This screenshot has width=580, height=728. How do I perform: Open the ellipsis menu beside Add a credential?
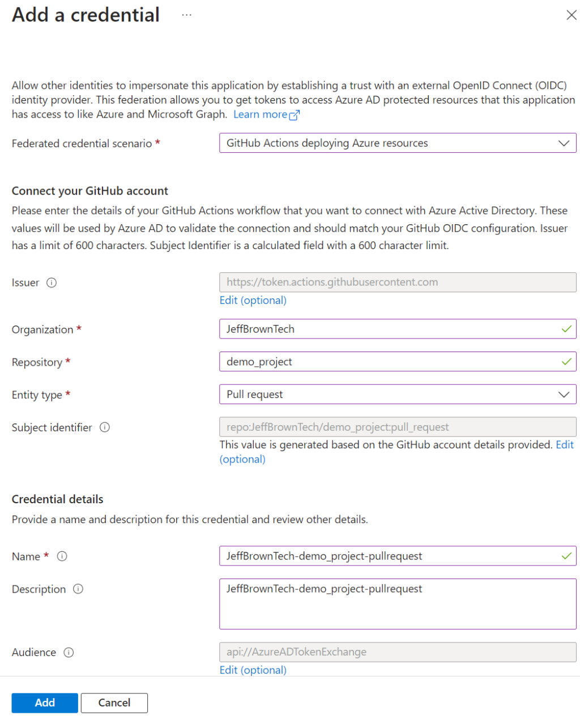pyautogui.click(x=186, y=15)
